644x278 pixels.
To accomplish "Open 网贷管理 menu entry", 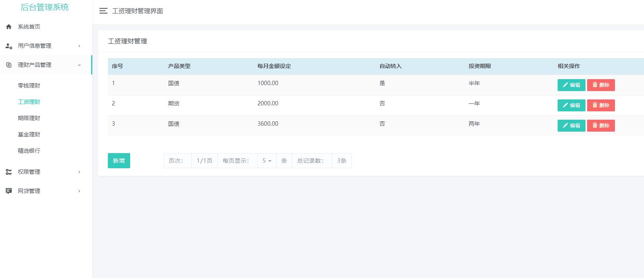I will (x=29, y=191).
